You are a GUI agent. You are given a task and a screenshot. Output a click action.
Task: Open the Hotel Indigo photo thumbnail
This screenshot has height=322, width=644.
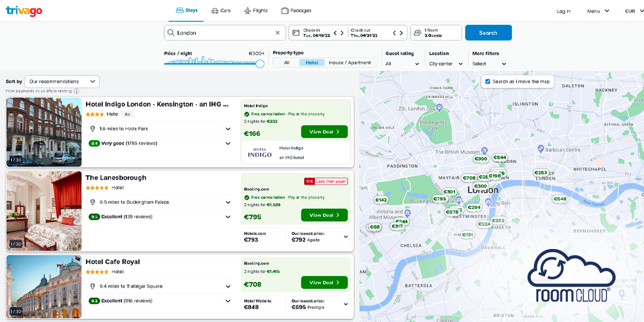click(x=44, y=132)
